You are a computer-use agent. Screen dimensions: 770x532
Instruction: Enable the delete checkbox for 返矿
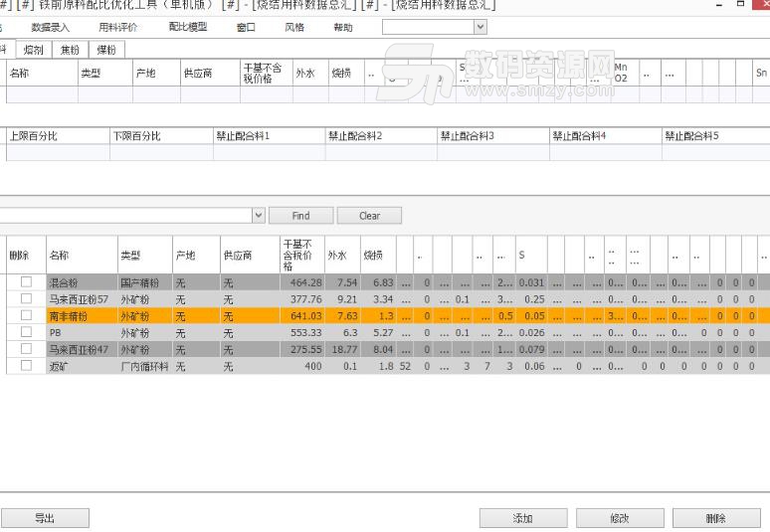pyautogui.click(x=26, y=366)
